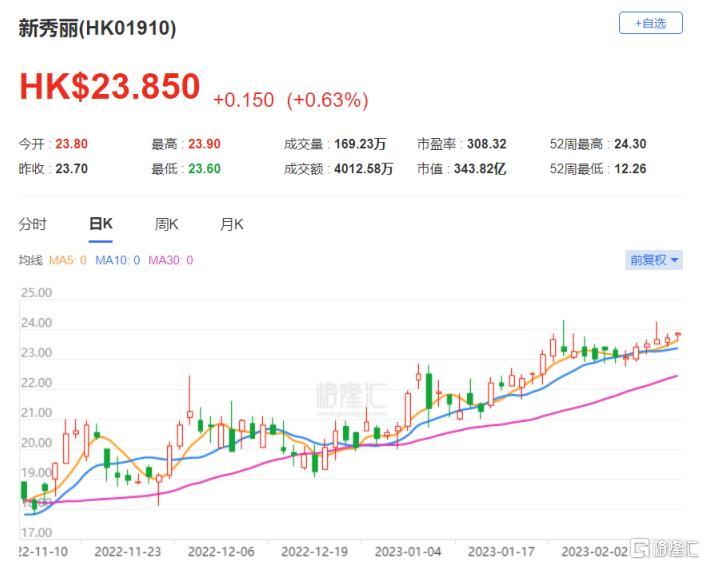Image resolution: width=705 pixels, height=565 pixels.
Task: Click the 昨收 value 23.70
Action: tap(71, 169)
